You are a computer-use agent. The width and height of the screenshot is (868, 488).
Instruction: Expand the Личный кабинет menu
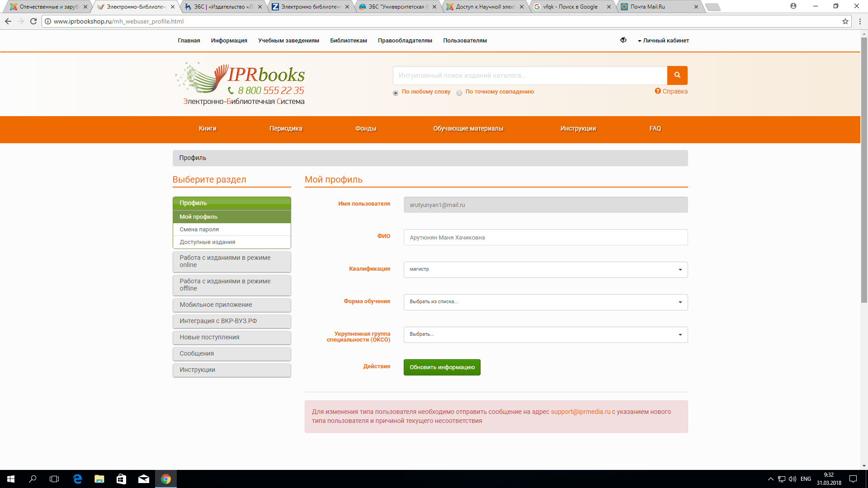point(663,41)
